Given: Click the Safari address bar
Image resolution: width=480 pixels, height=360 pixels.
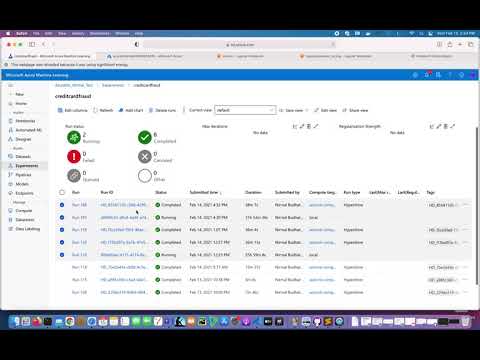Looking at the screenshot, I should pos(240,44).
